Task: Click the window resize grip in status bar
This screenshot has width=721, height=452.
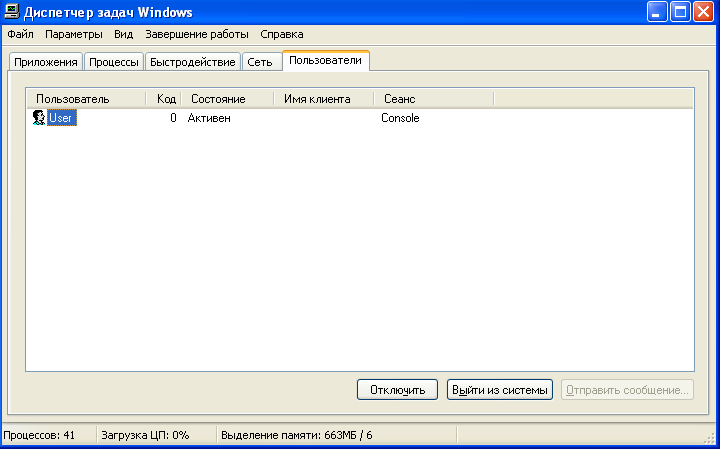Action: (710, 438)
